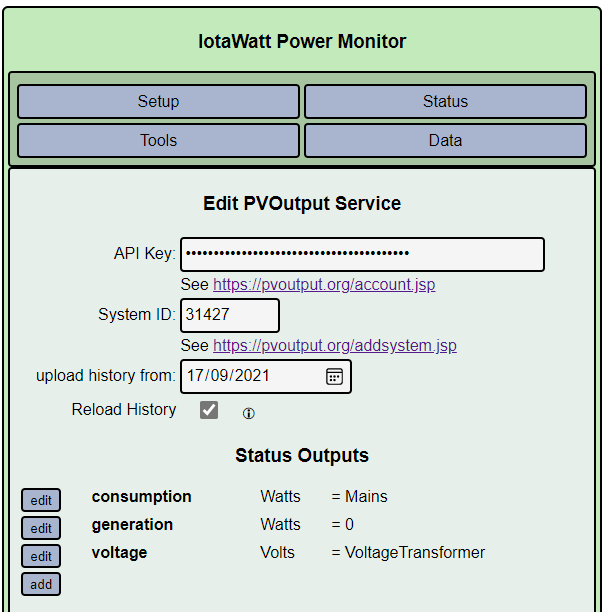Click the info icon beside Reload History

(249, 413)
